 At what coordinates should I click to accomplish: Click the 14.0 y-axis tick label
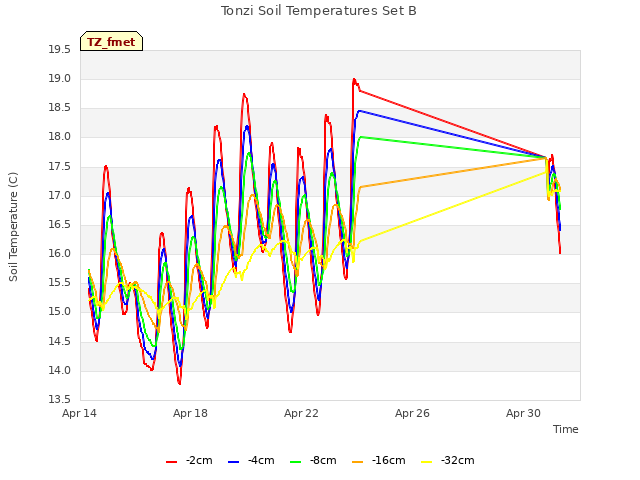tap(60, 370)
